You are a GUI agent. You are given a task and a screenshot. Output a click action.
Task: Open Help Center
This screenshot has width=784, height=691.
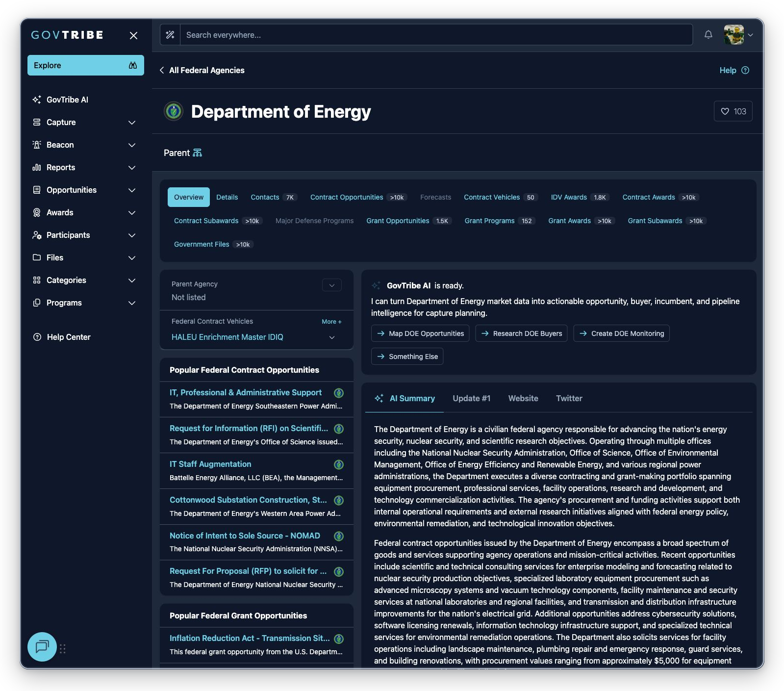pos(62,337)
